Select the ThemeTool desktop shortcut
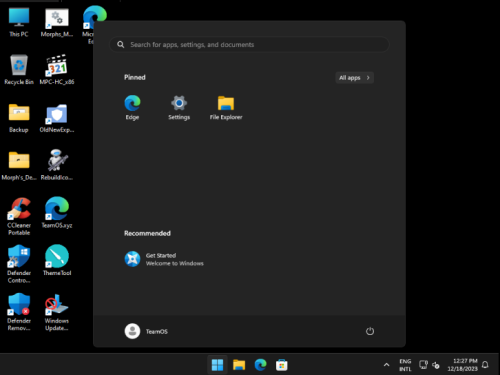 pos(57,260)
